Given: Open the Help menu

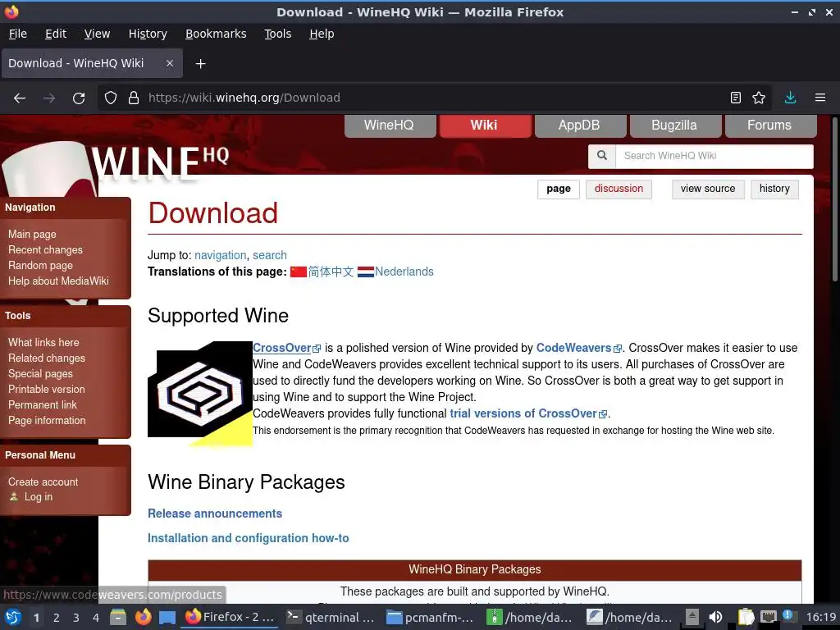Looking at the screenshot, I should tap(322, 34).
